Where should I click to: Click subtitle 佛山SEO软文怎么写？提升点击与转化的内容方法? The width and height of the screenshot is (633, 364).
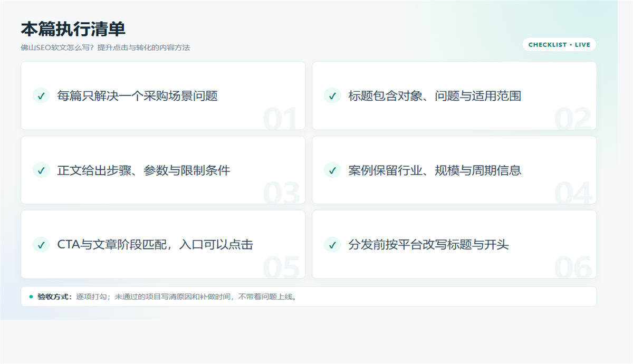pos(105,47)
